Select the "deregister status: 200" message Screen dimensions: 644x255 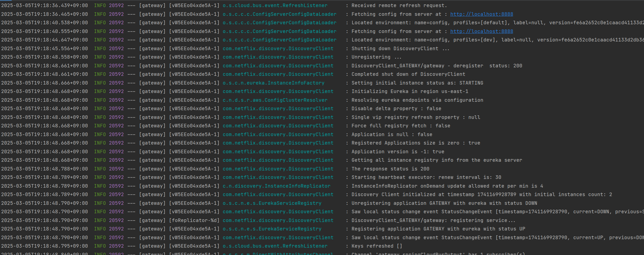tap(437, 66)
